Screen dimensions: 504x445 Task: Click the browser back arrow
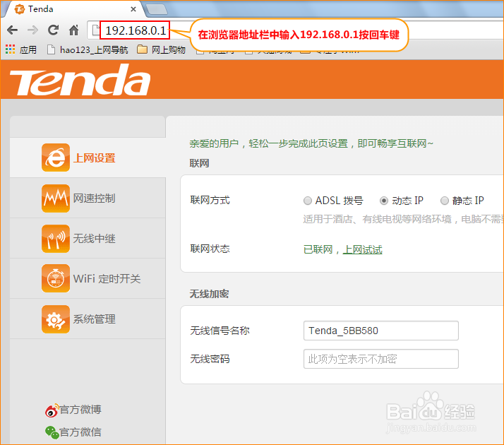pyautogui.click(x=12, y=30)
